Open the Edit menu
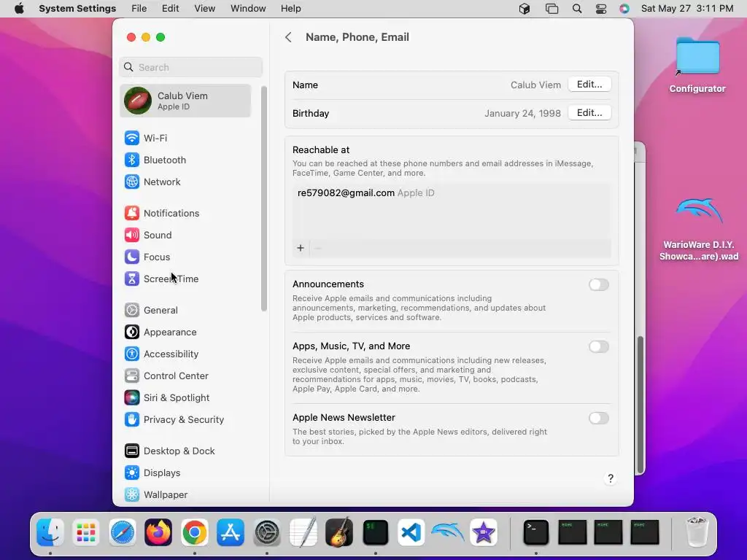Image resolution: width=747 pixels, height=560 pixels. 170,9
